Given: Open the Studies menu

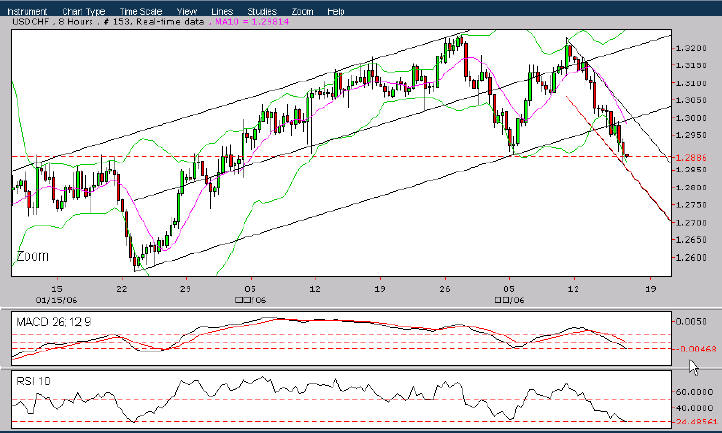Looking at the screenshot, I should coord(262,12).
